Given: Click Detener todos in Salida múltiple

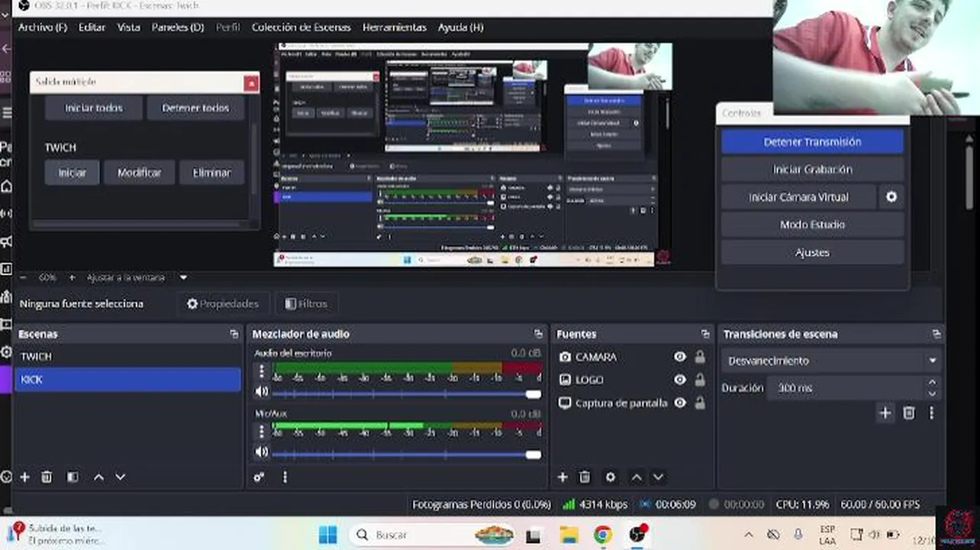Looking at the screenshot, I should (x=195, y=108).
